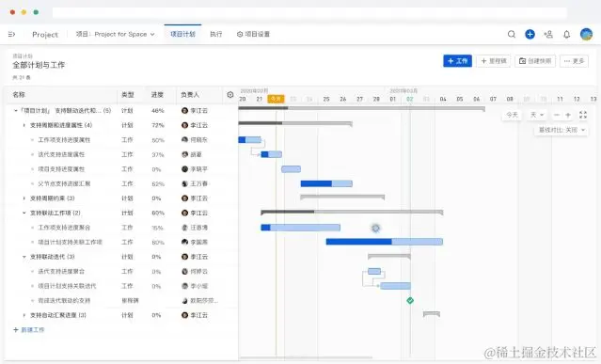Click 何丽东 avatar in 工作项支持进度属性 row
The width and height of the screenshot is (601, 364).
184,140
